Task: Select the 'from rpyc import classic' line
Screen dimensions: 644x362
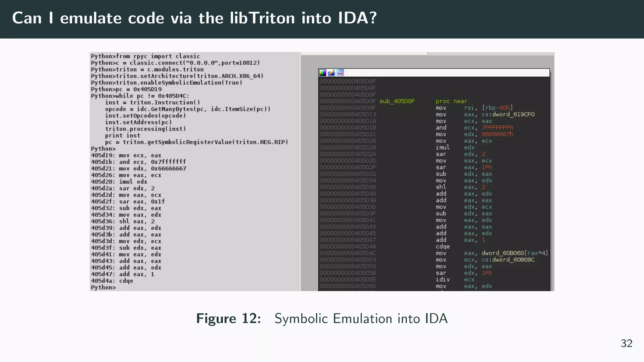Action: pos(146,56)
